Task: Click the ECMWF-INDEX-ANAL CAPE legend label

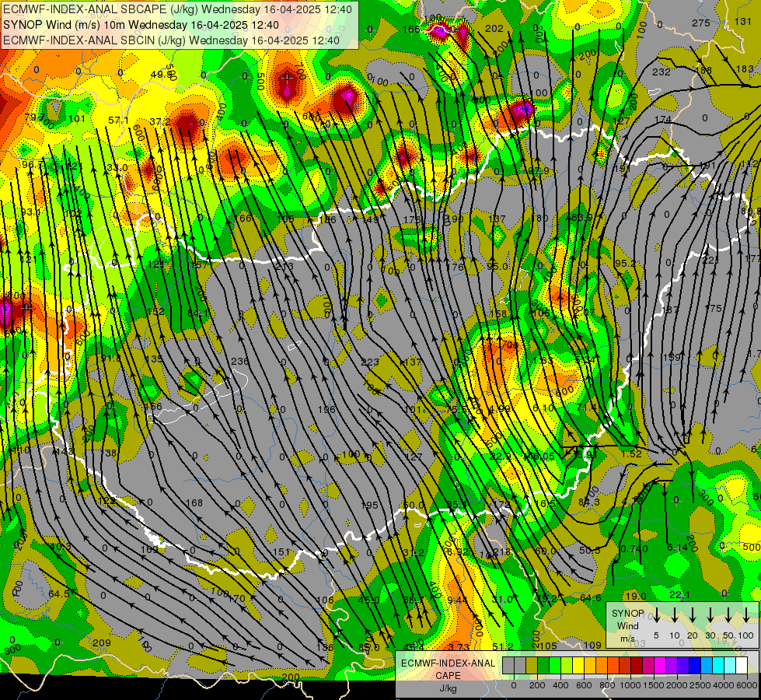Action: 448,669
